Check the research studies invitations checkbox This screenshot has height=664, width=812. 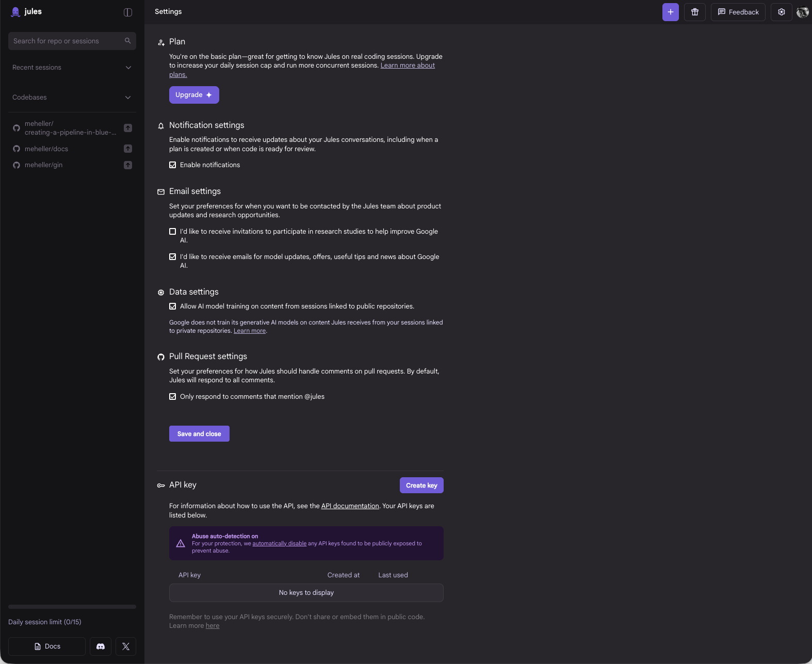pyautogui.click(x=173, y=232)
